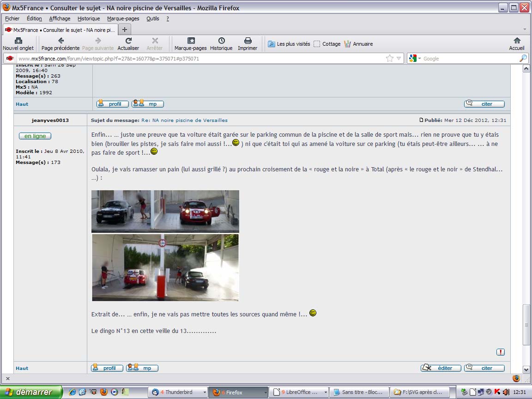Select the Mx5France forum tab
The width and height of the screenshot is (532, 399).
pos(60,30)
